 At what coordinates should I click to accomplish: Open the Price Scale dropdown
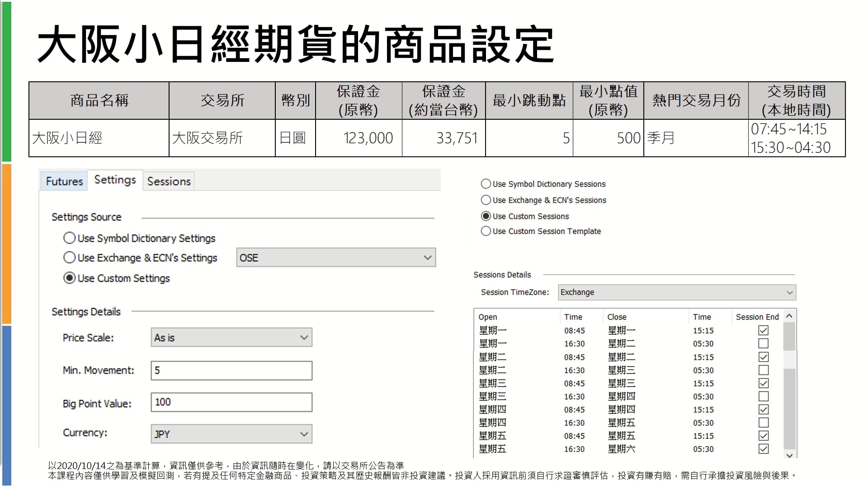[231, 338]
